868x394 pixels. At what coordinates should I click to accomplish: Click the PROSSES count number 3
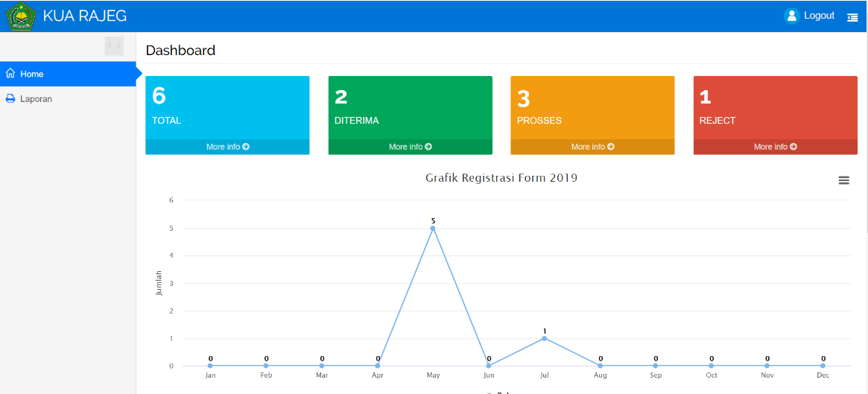coord(523,99)
